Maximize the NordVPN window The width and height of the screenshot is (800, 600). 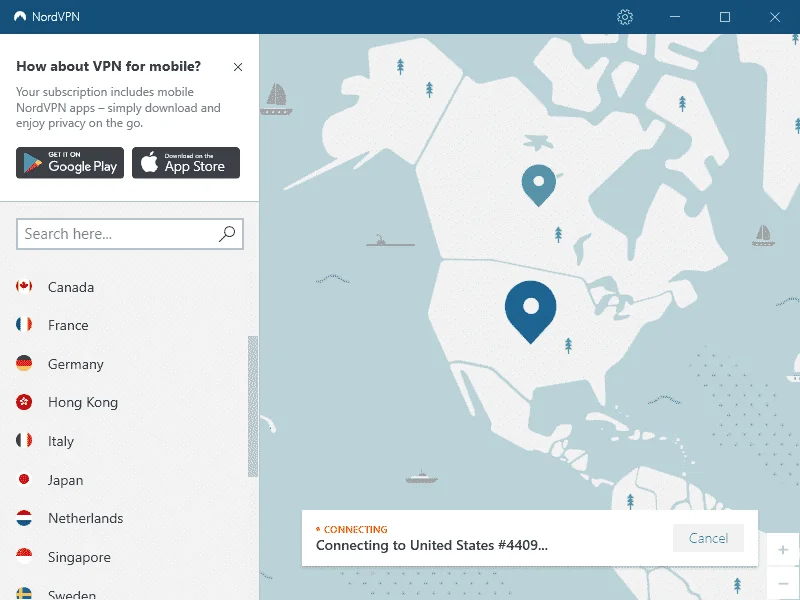click(x=724, y=17)
